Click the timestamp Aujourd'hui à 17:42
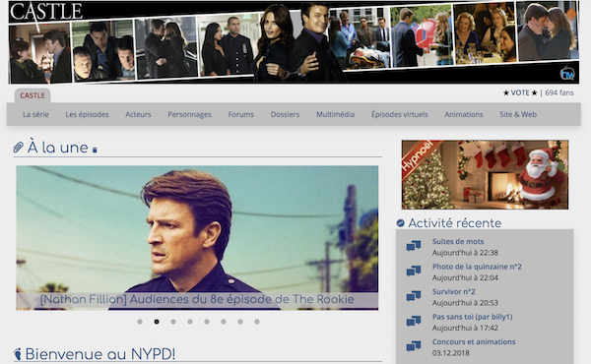Screen dimensions: 591x364 [x=465, y=328]
